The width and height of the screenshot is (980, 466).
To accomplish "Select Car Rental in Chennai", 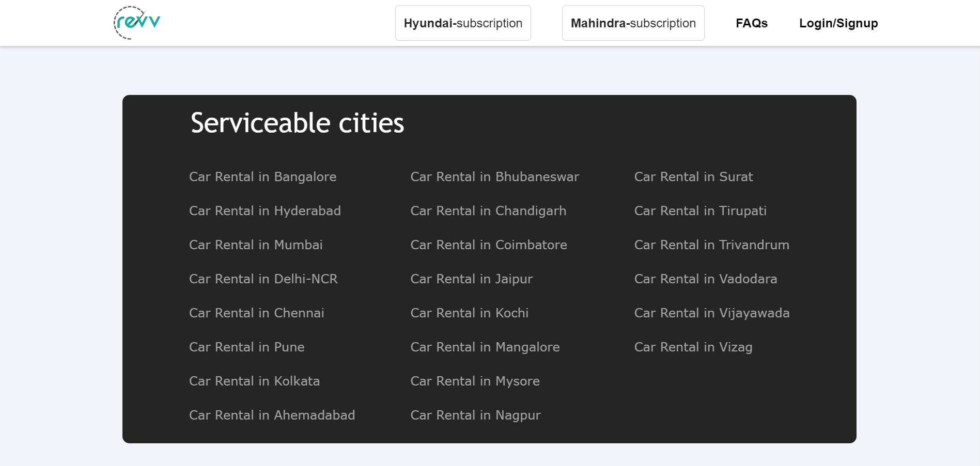I will (x=257, y=313).
